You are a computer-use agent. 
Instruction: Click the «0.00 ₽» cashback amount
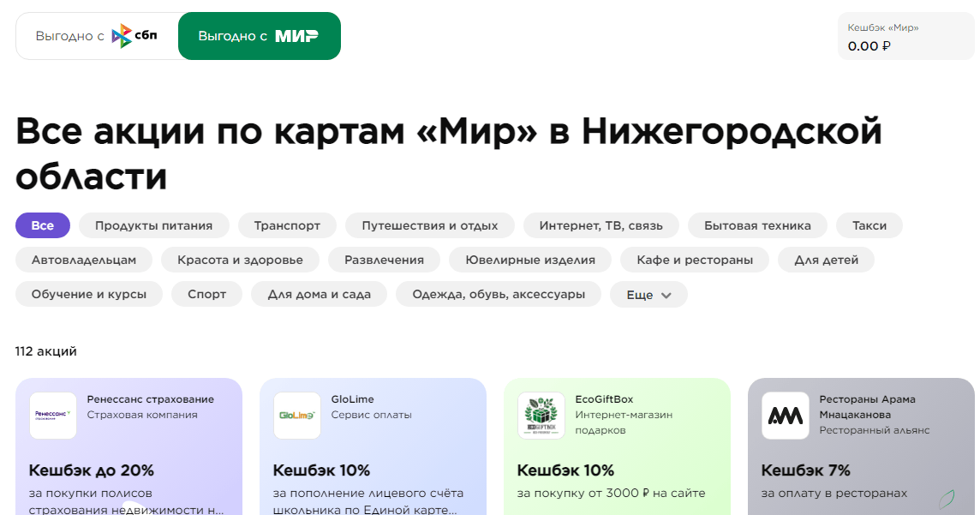coord(869,46)
